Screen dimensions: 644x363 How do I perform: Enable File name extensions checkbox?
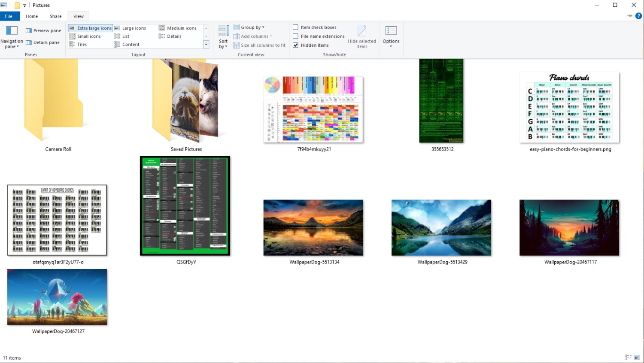(x=295, y=36)
